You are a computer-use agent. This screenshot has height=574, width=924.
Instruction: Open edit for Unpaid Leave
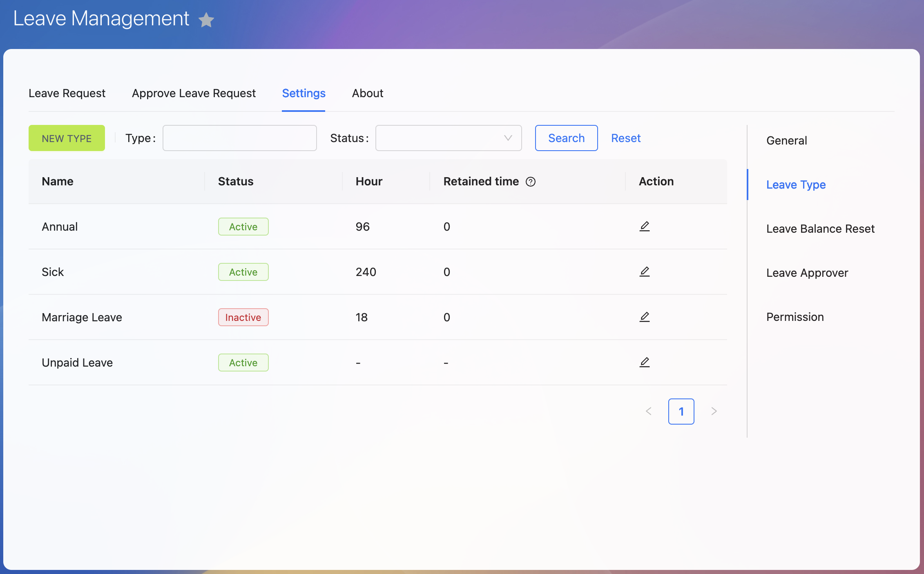644,362
